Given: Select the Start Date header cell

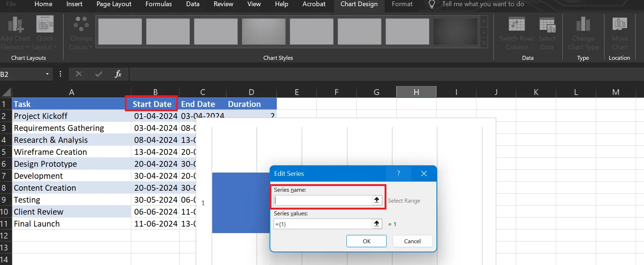Looking at the screenshot, I should click(x=152, y=104).
